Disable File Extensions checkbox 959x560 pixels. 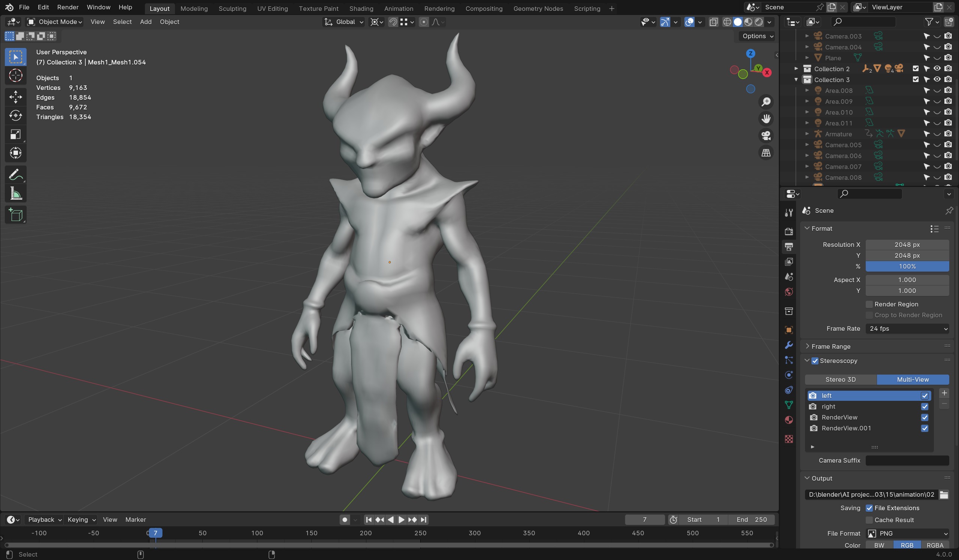[x=869, y=508]
